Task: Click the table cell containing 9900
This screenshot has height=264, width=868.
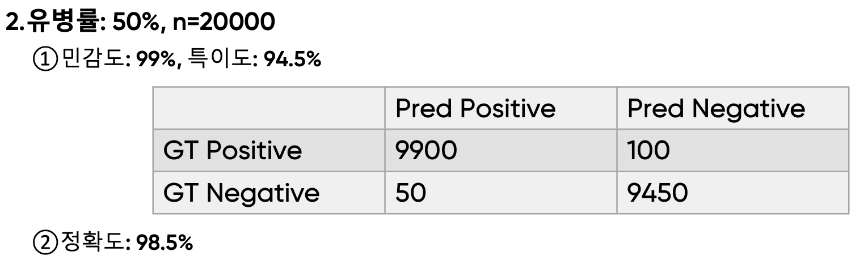Action: 500,150
